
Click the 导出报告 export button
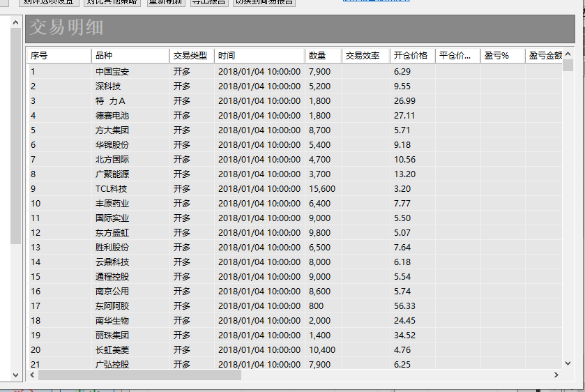208,2
